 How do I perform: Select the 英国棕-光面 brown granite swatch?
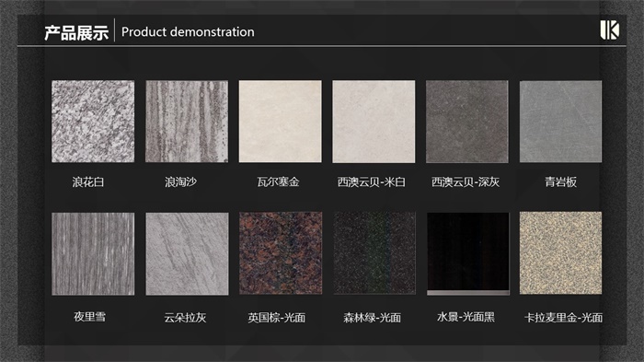click(x=281, y=253)
